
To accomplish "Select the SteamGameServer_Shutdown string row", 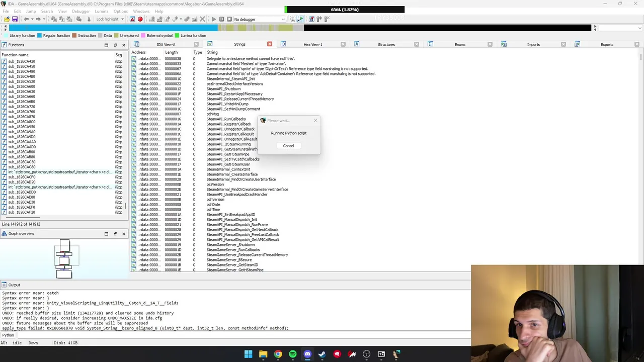I will click(230, 245).
